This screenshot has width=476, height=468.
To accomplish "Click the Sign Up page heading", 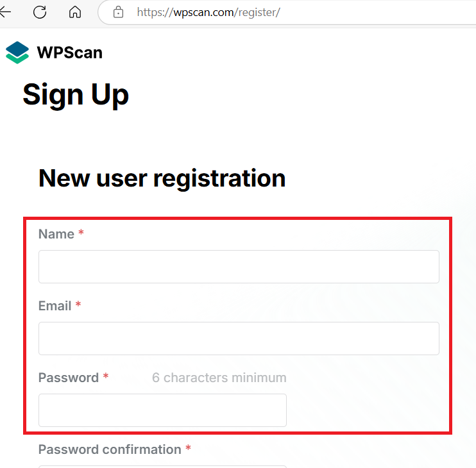I will [x=76, y=95].
